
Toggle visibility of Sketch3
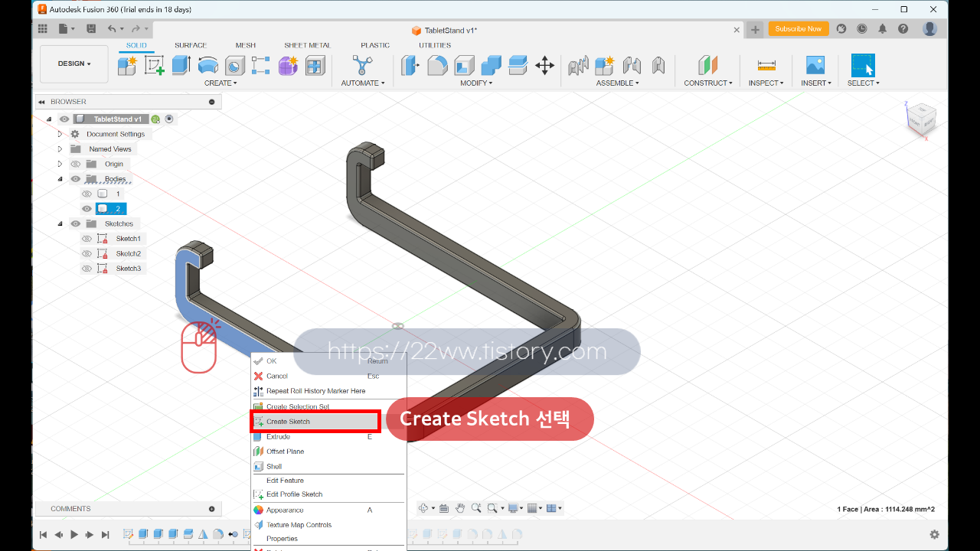[87, 269]
